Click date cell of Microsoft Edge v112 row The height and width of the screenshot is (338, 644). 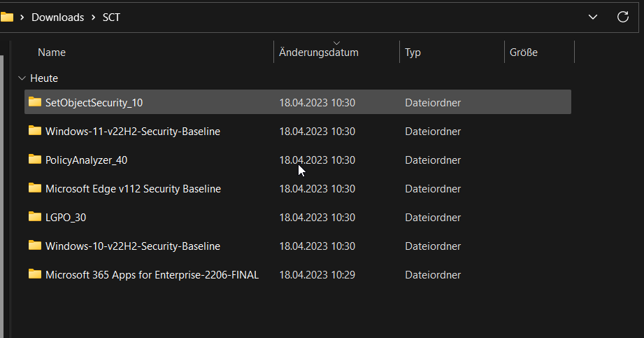pyautogui.click(x=317, y=189)
